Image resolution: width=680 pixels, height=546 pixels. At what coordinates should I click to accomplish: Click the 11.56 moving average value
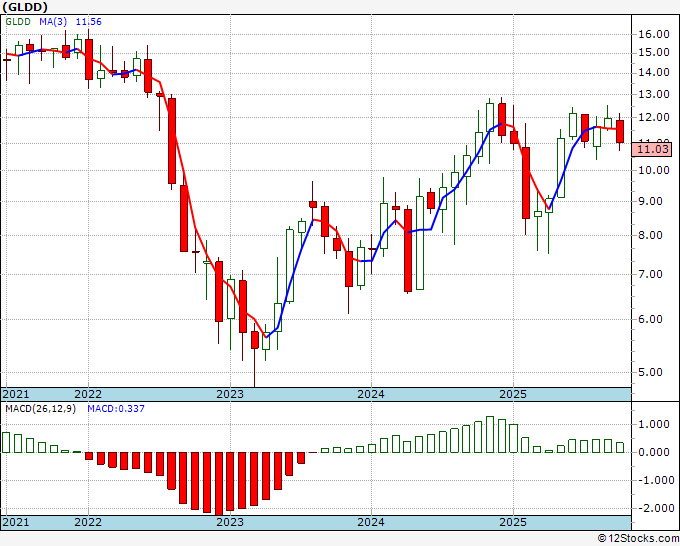pyautogui.click(x=88, y=21)
